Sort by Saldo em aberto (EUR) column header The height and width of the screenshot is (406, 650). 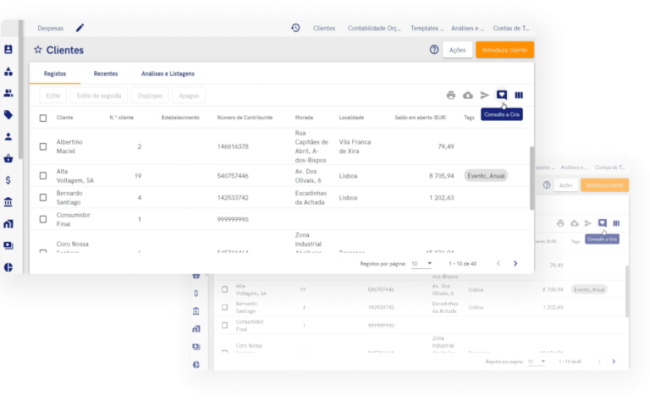coord(420,118)
